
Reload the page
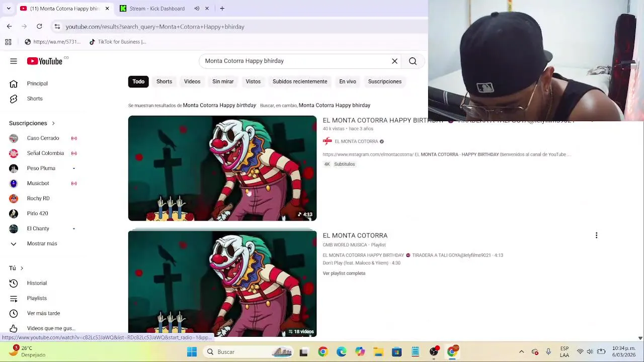pyautogui.click(x=39, y=26)
